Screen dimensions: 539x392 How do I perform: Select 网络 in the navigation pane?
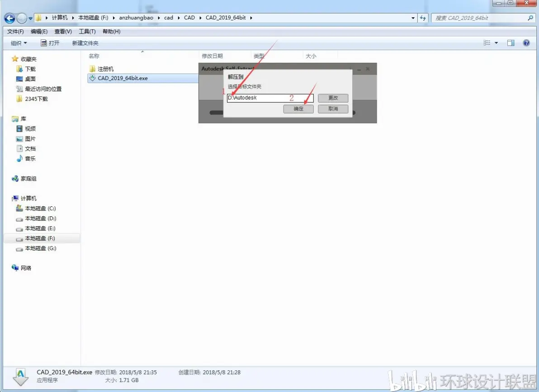(x=26, y=268)
